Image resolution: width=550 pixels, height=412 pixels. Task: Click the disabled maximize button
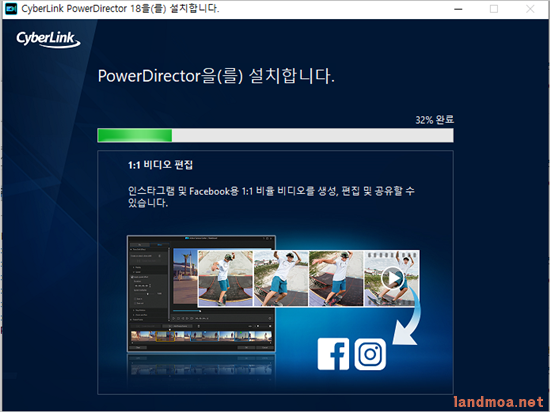pyautogui.click(x=494, y=9)
